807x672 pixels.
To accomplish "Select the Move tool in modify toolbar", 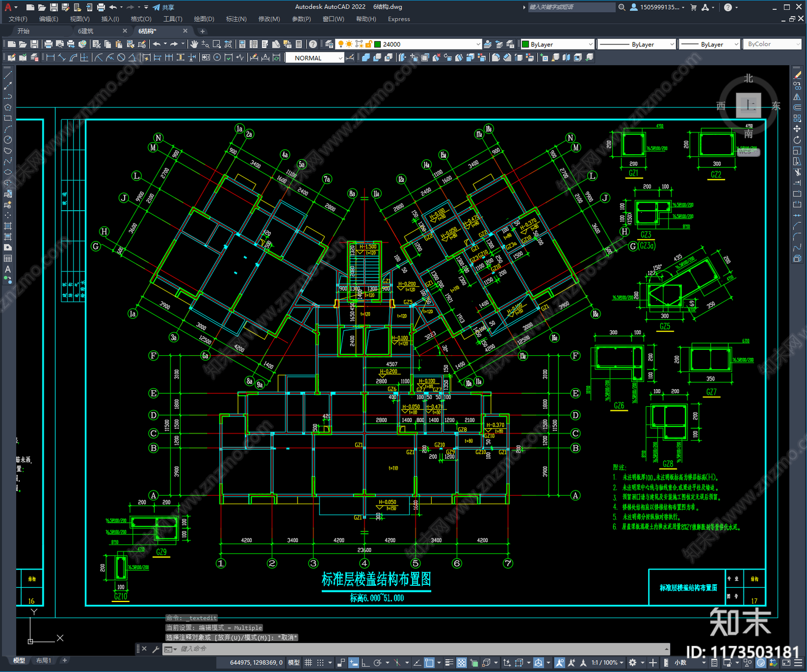I will tap(797, 129).
